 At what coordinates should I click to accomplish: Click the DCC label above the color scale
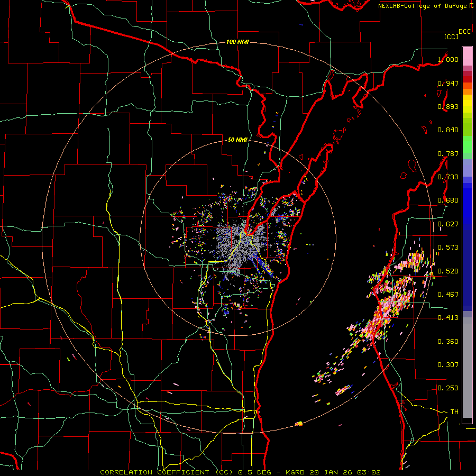[x=464, y=32]
